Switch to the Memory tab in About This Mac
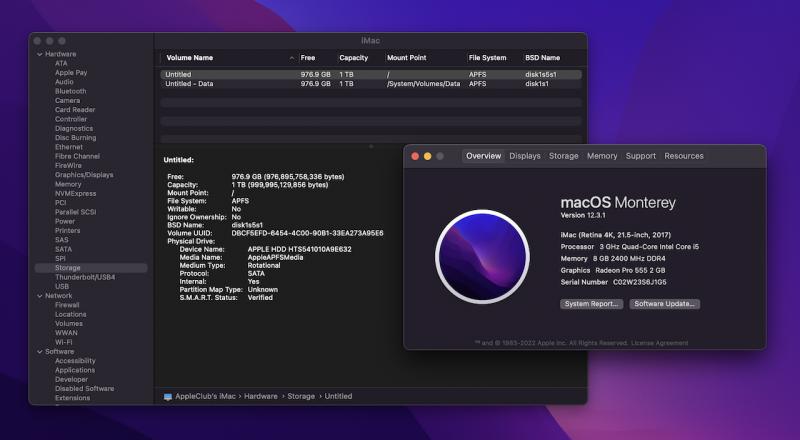 602,156
